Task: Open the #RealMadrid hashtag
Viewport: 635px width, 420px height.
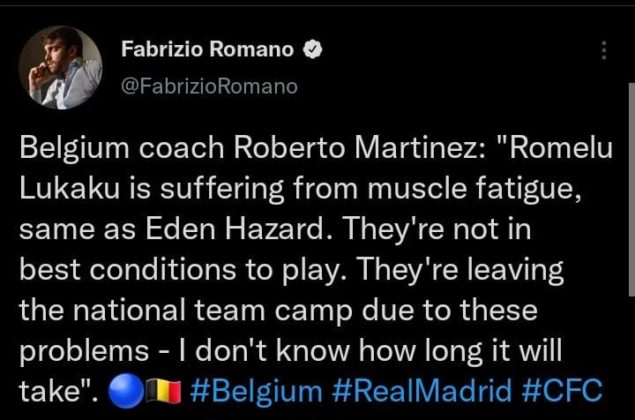Action: (x=422, y=391)
